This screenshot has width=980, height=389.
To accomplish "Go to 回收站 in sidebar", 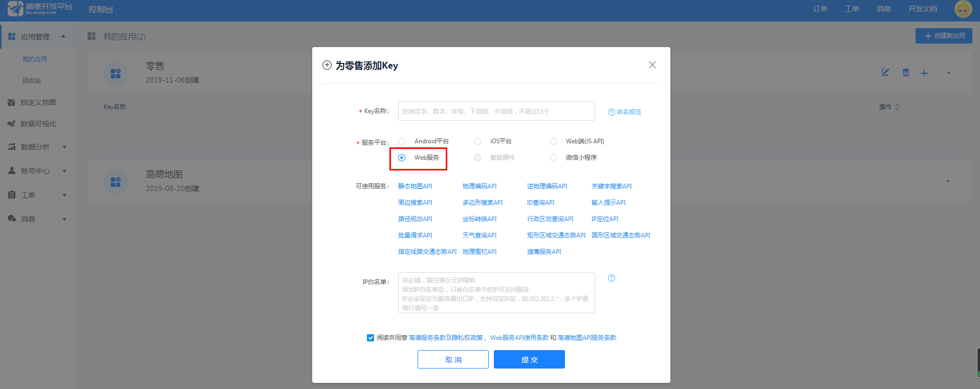I will click(x=32, y=81).
